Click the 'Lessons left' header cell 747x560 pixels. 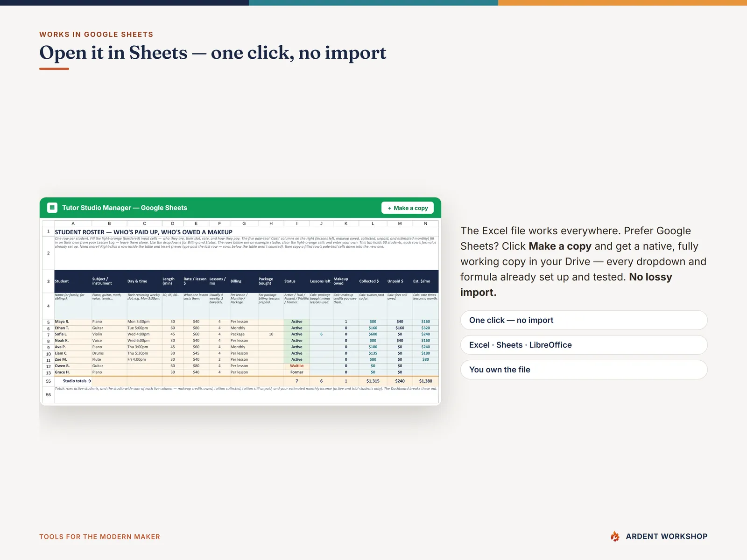click(321, 281)
